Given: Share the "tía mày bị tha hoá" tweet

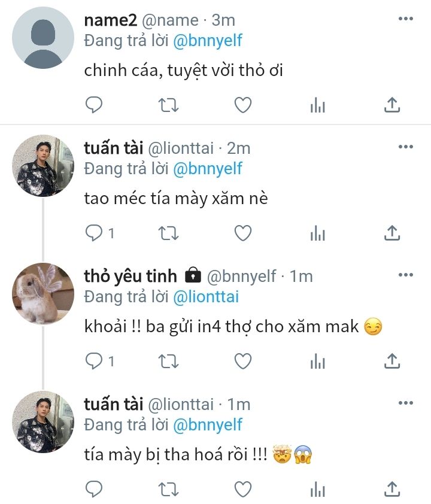Looking at the screenshot, I should pyautogui.click(x=391, y=489).
